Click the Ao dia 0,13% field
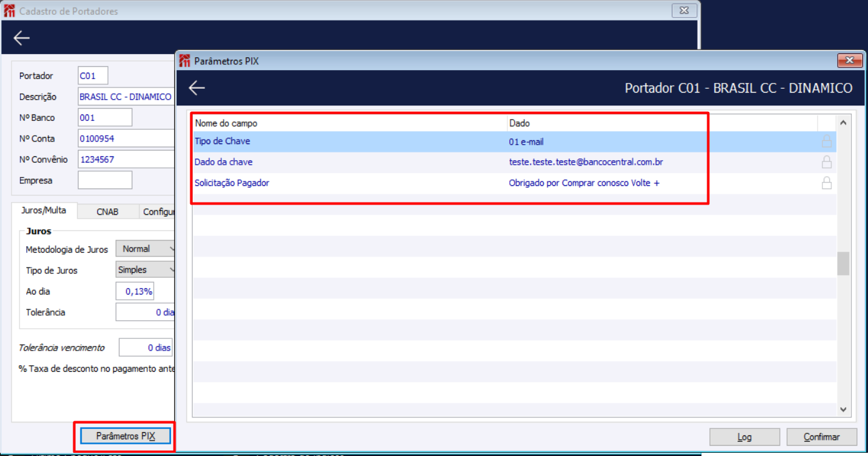 (135, 291)
